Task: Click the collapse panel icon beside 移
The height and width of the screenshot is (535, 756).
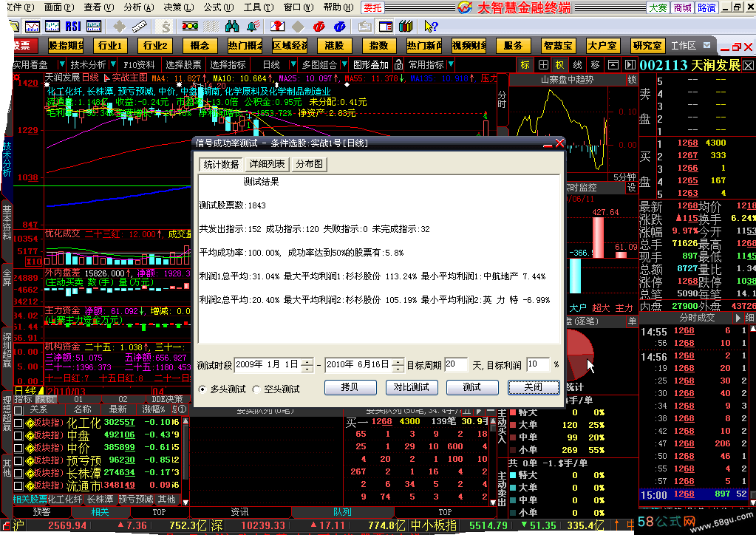Action: point(613,64)
